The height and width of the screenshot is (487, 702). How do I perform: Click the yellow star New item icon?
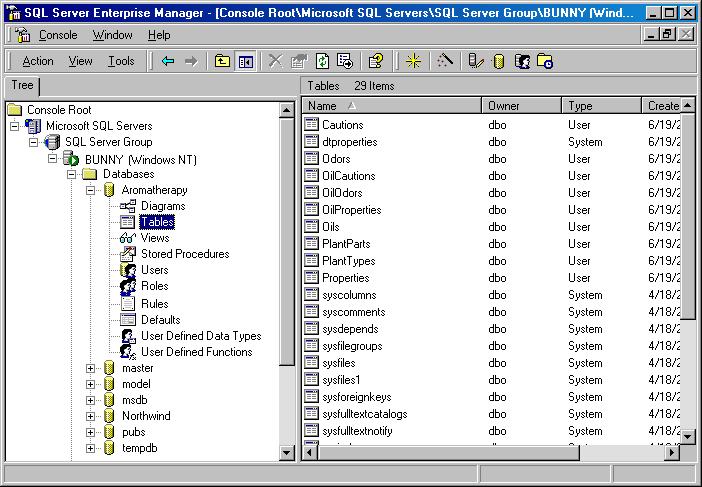coord(413,61)
